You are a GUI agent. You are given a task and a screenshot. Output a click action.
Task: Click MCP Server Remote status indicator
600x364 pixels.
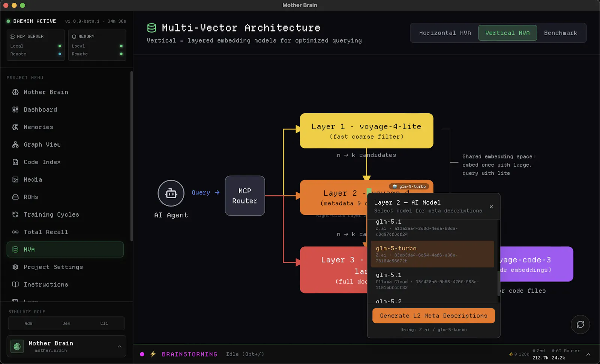[x=60, y=54]
